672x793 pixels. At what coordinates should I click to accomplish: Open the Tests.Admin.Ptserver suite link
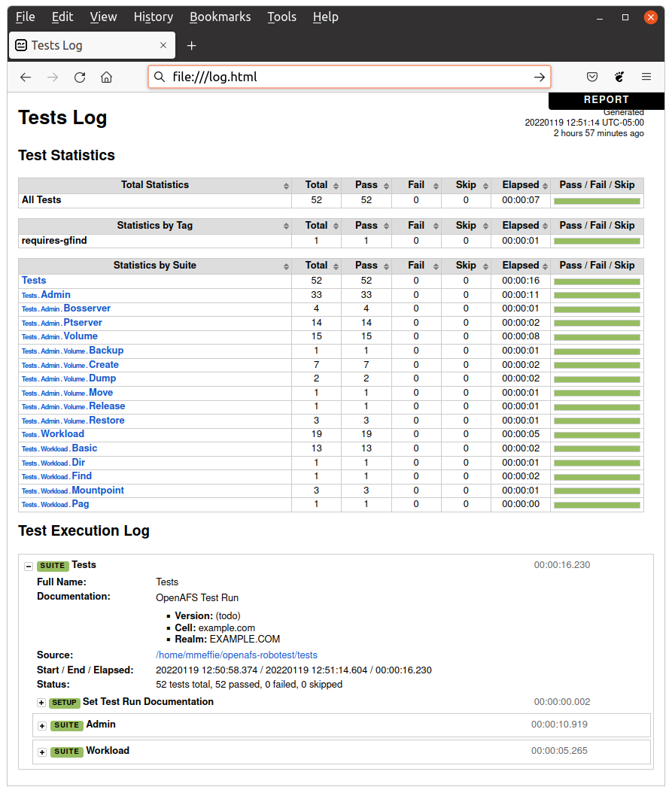62,323
